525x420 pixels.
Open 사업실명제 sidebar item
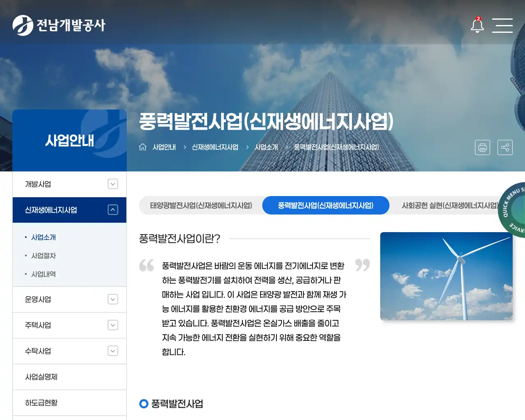tap(69, 377)
